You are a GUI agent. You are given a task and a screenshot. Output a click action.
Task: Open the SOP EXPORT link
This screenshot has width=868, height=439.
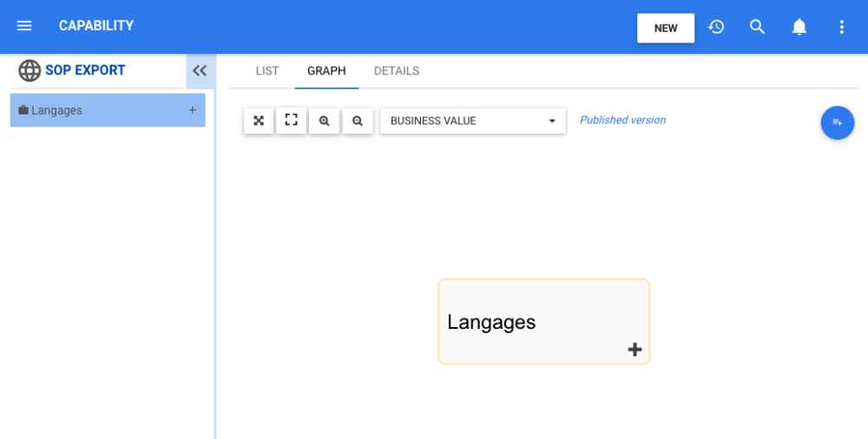pos(85,70)
